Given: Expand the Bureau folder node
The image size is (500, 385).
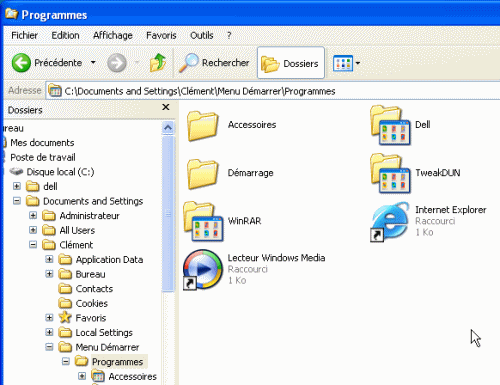Looking at the screenshot, I should click(x=49, y=274).
